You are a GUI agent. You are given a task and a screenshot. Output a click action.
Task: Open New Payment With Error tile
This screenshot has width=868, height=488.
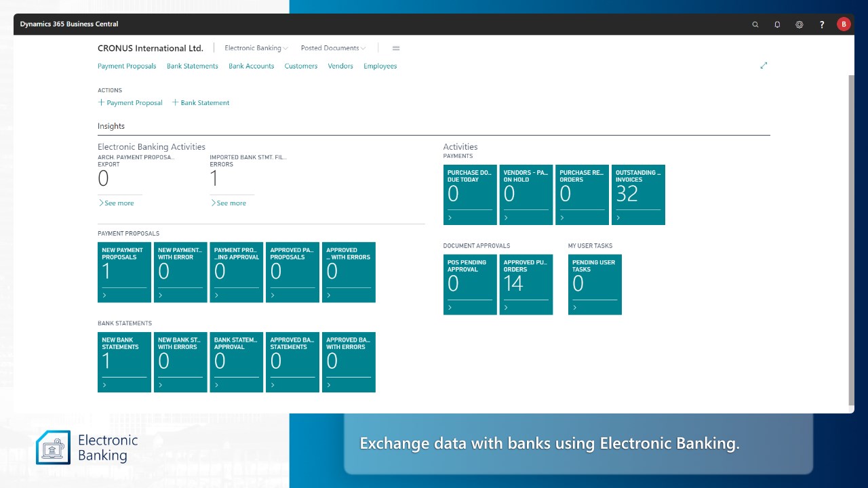tap(180, 272)
